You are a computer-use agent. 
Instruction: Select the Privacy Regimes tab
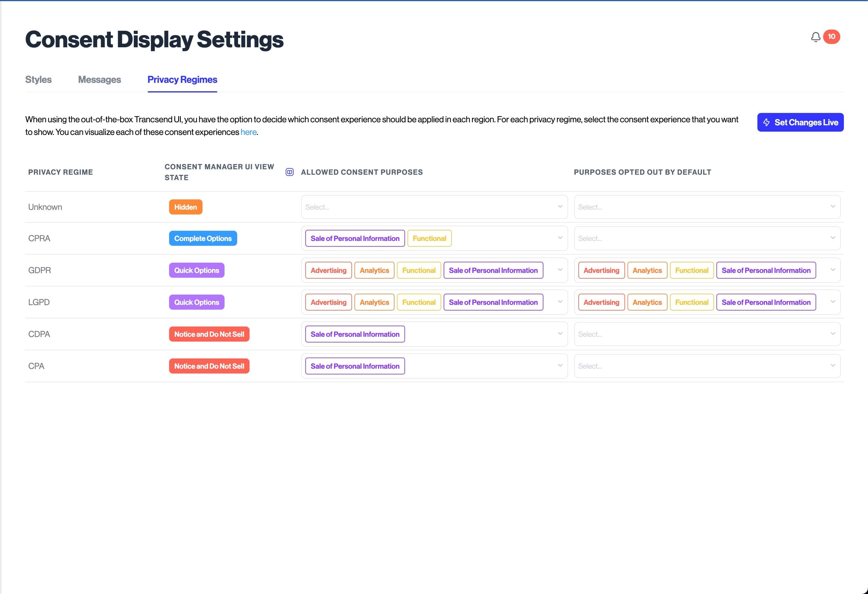click(182, 80)
